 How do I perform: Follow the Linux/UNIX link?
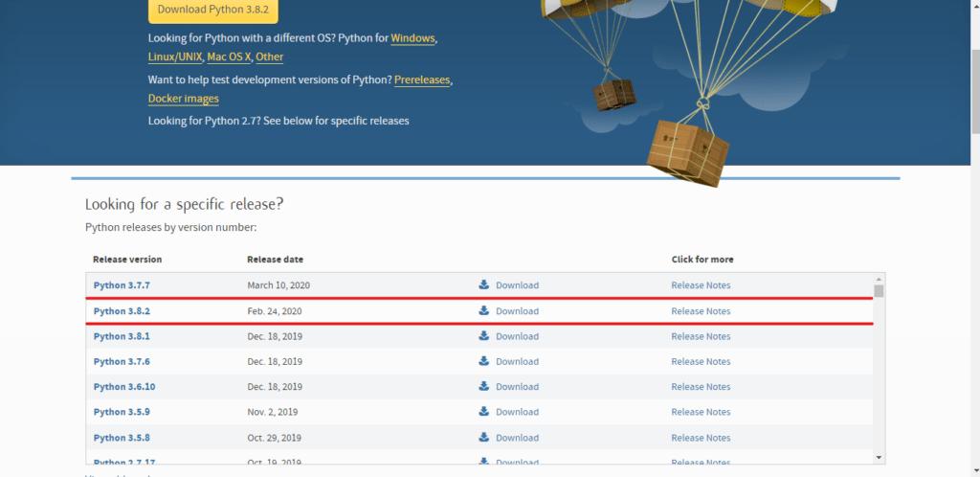(174, 57)
